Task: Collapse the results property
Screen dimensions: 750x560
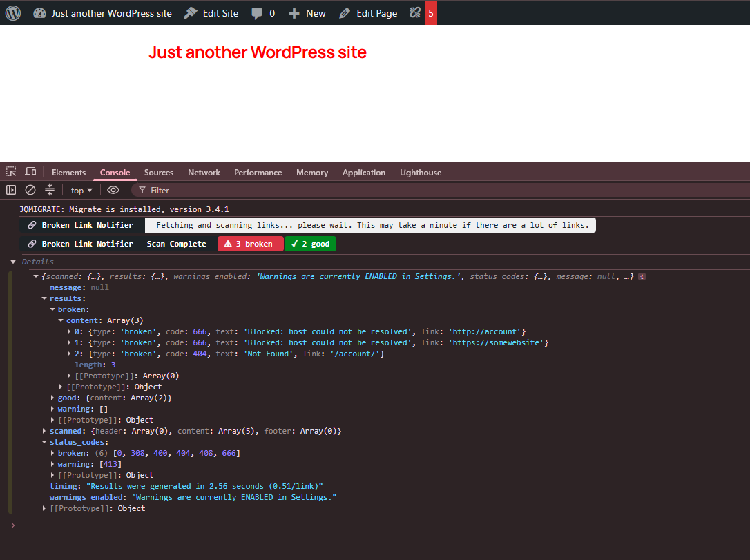Action: 44,298
